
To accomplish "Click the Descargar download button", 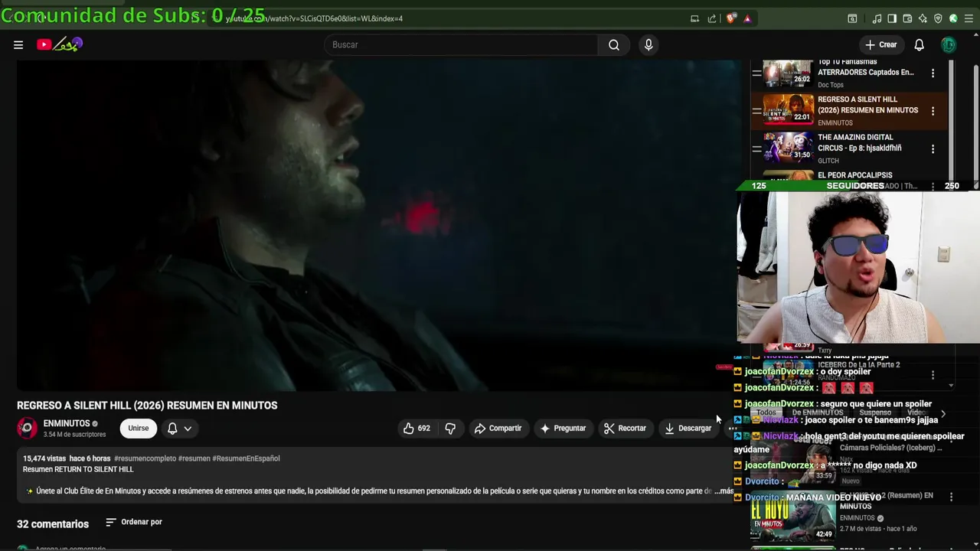I will pos(688,429).
